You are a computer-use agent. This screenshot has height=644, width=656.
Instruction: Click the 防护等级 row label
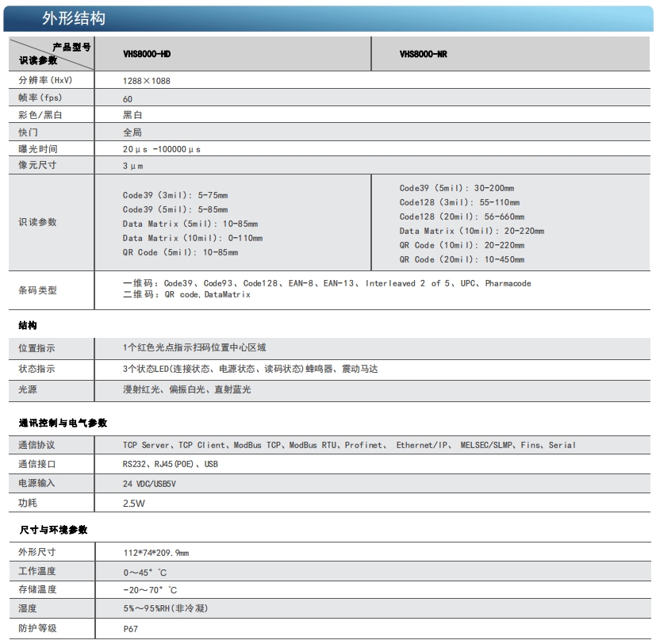coord(37,628)
